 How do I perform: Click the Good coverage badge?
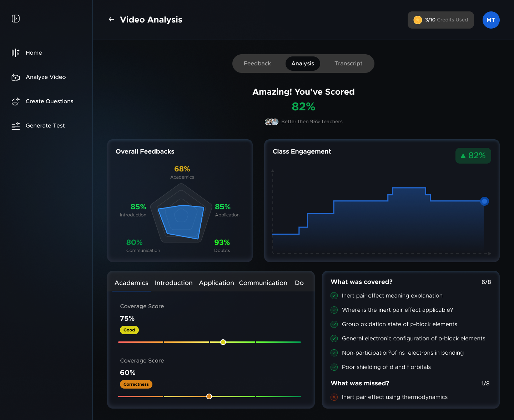pyautogui.click(x=129, y=330)
